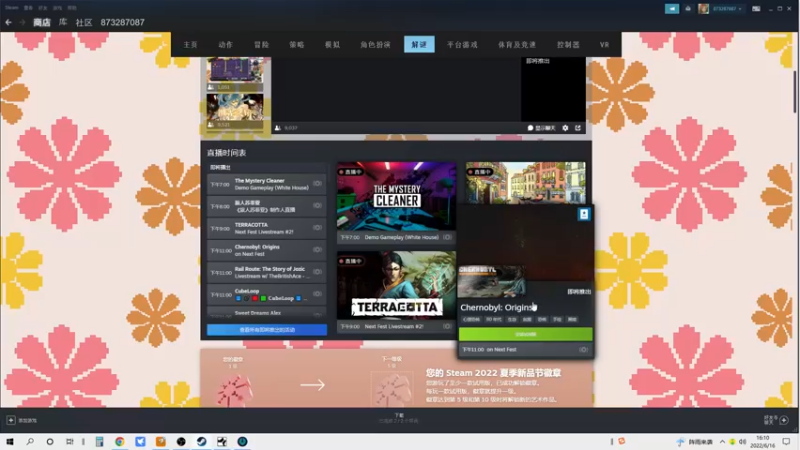Select the 控制器 controller tab

tap(568, 44)
